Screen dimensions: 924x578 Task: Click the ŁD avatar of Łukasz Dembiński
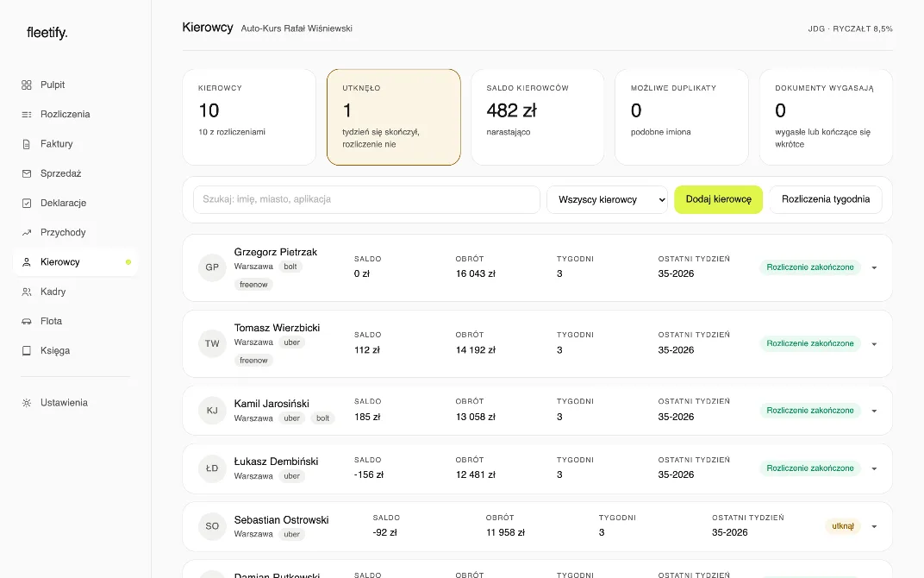pyautogui.click(x=212, y=468)
